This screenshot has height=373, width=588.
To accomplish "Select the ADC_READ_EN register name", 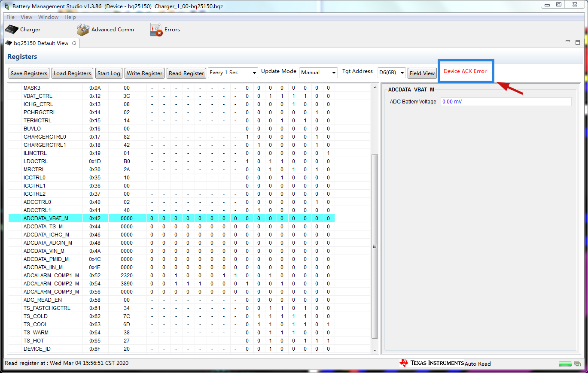I will (x=43, y=300).
